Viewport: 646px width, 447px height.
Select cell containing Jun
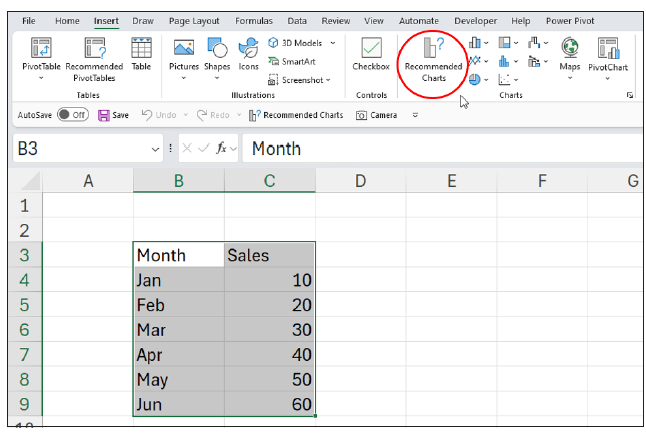pos(179,404)
